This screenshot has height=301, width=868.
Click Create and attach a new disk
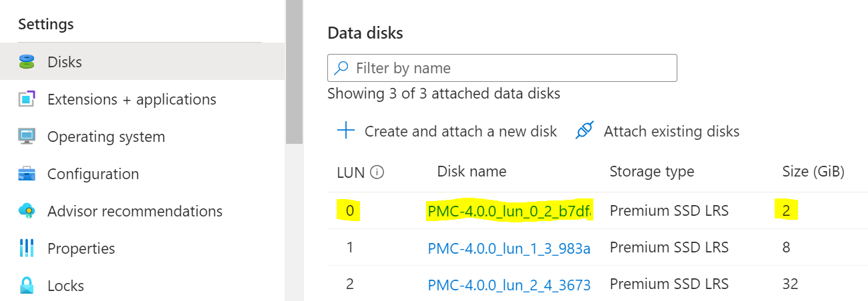[460, 131]
